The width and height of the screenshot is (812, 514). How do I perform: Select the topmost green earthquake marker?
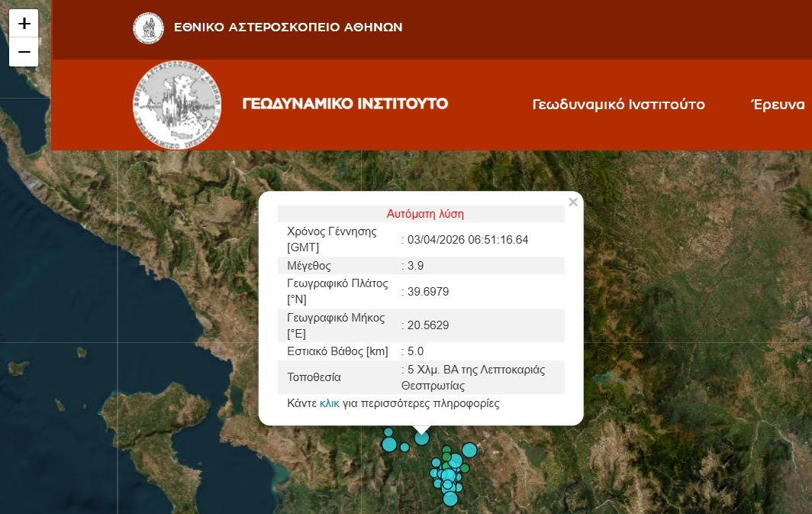[x=446, y=449]
